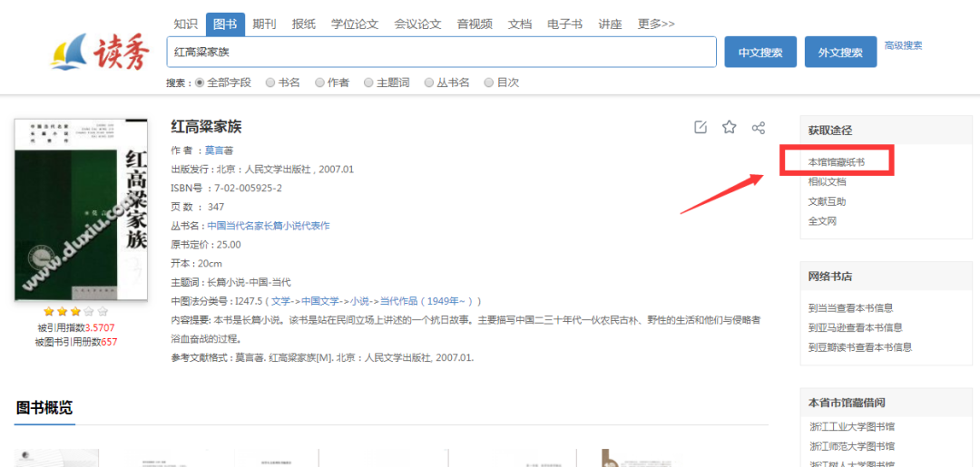
Task: Expand the 更多>> menu
Action: click(x=656, y=24)
